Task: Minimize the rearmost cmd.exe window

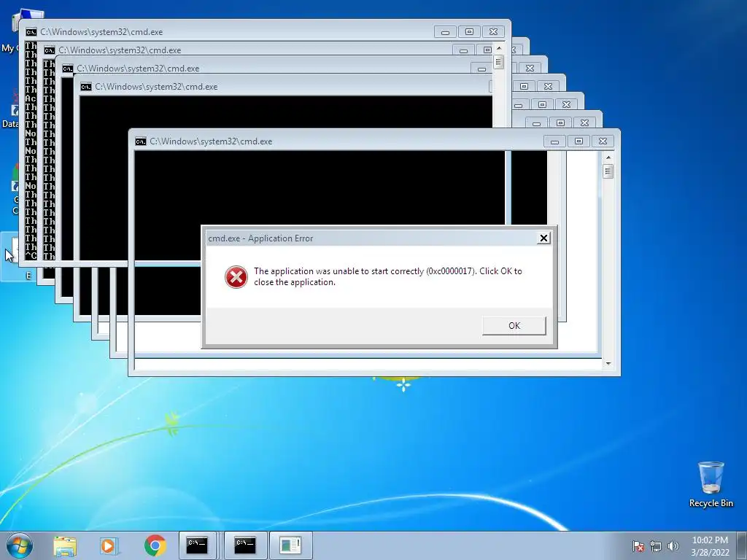Action: point(446,32)
